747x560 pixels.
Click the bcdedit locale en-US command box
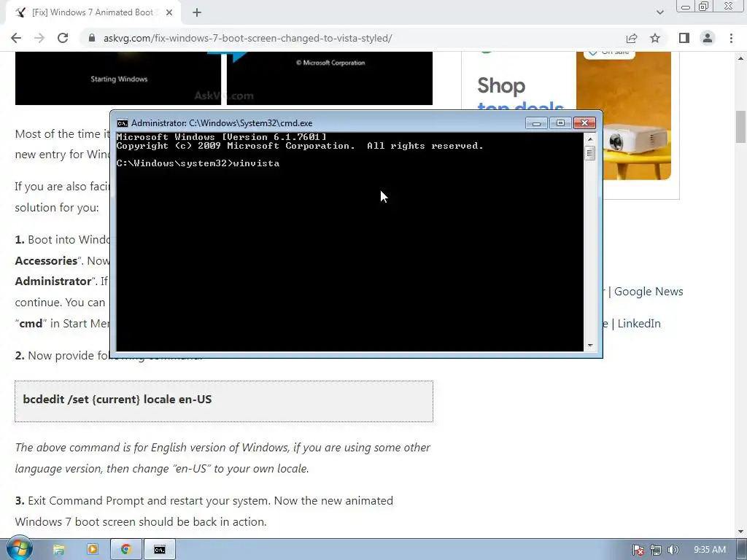pos(224,401)
